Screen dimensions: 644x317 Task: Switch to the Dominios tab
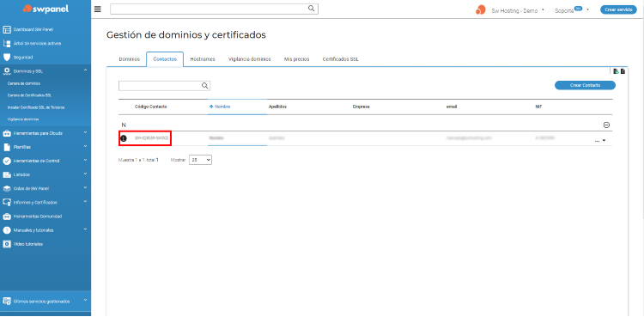point(130,59)
